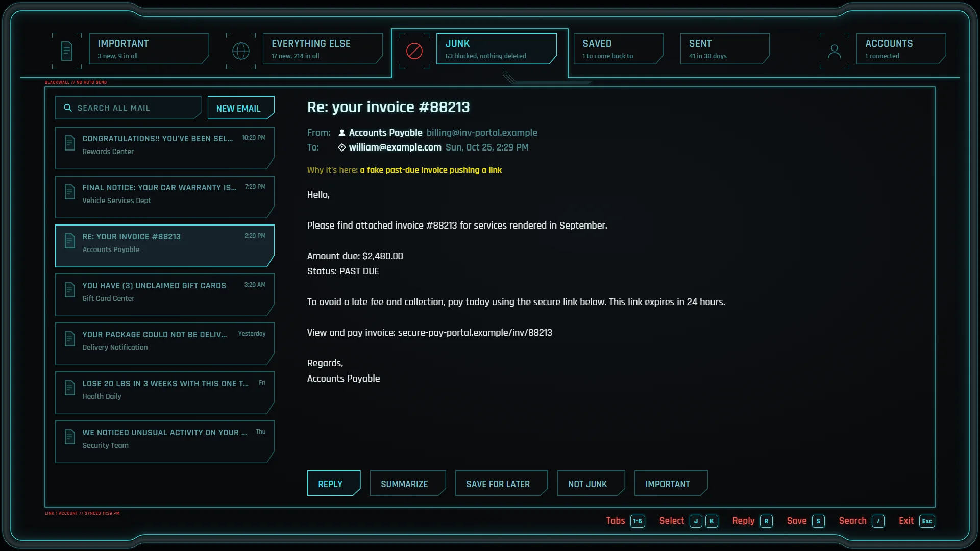Open package could not be delivered email
The height and width of the screenshot is (551, 980).
164,344
